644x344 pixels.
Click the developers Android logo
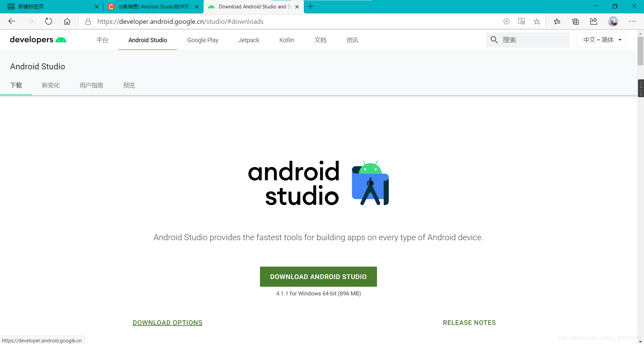(x=38, y=40)
